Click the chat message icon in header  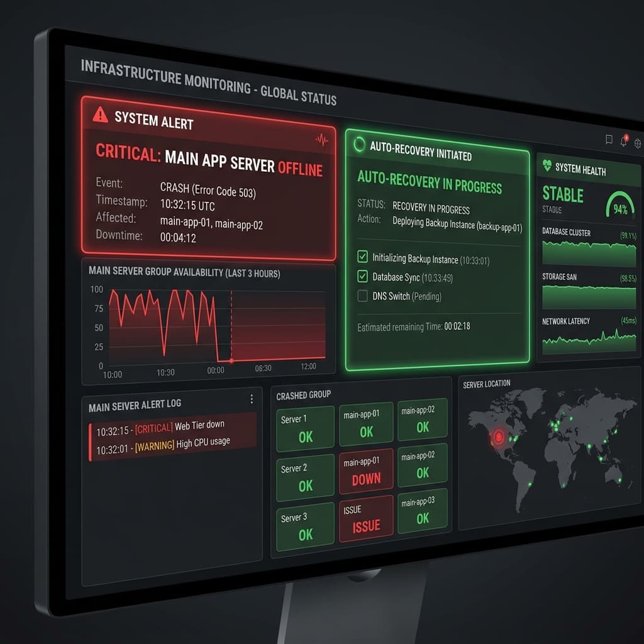(609, 140)
